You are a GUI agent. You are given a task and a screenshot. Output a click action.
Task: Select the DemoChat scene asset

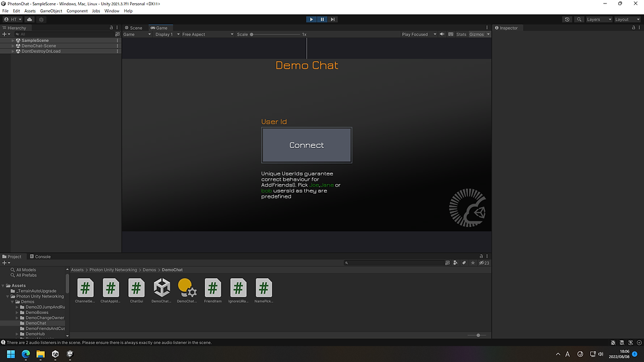point(162,290)
